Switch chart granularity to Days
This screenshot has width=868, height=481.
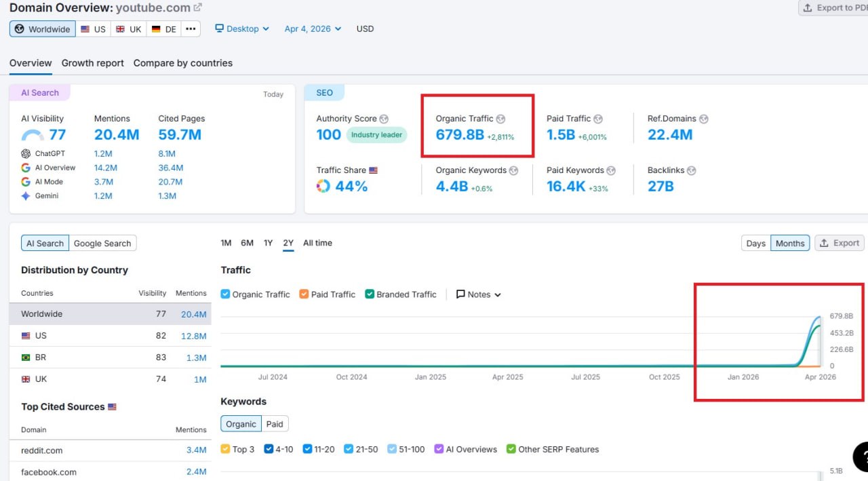pyautogui.click(x=755, y=244)
